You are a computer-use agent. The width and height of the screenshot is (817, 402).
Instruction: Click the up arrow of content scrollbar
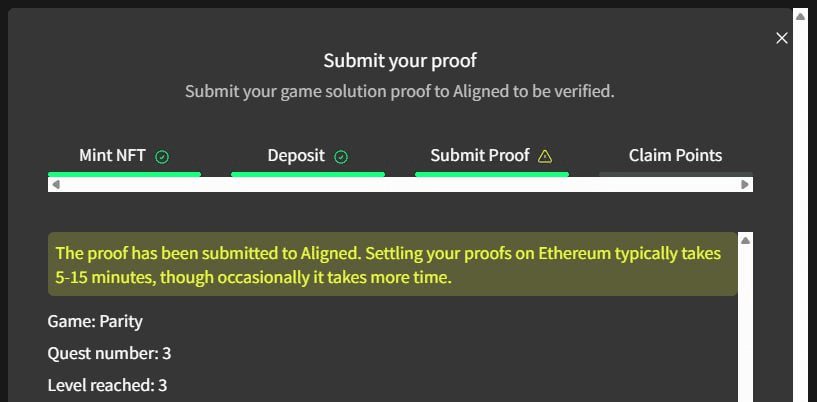click(745, 240)
